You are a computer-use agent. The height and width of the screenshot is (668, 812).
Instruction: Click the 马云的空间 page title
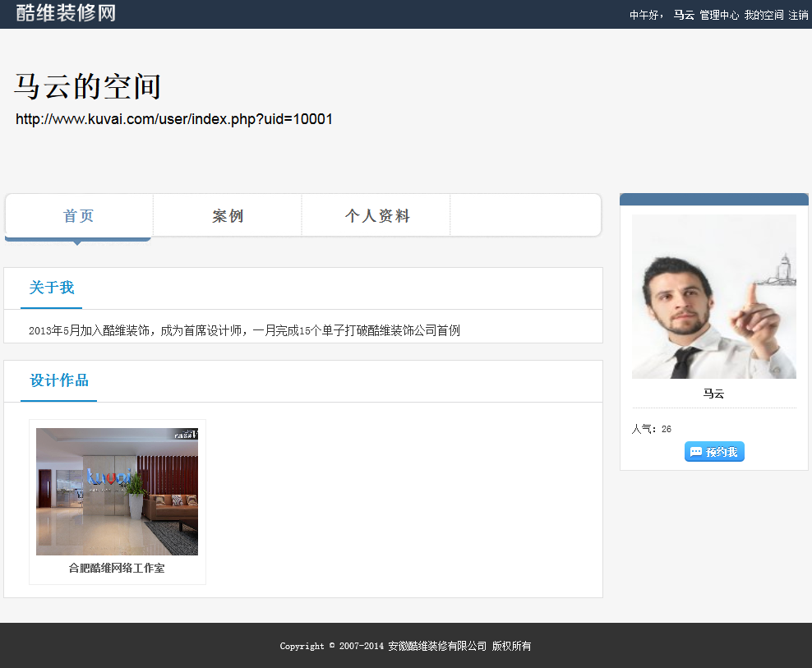(88, 86)
